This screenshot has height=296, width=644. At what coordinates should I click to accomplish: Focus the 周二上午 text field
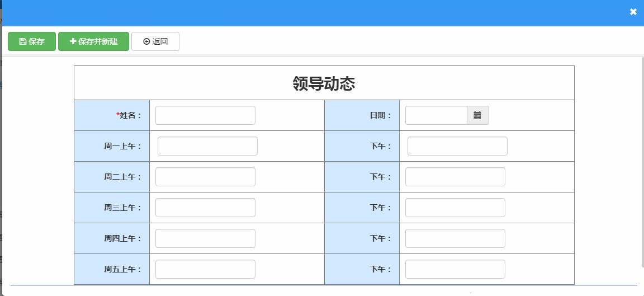(x=205, y=177)
